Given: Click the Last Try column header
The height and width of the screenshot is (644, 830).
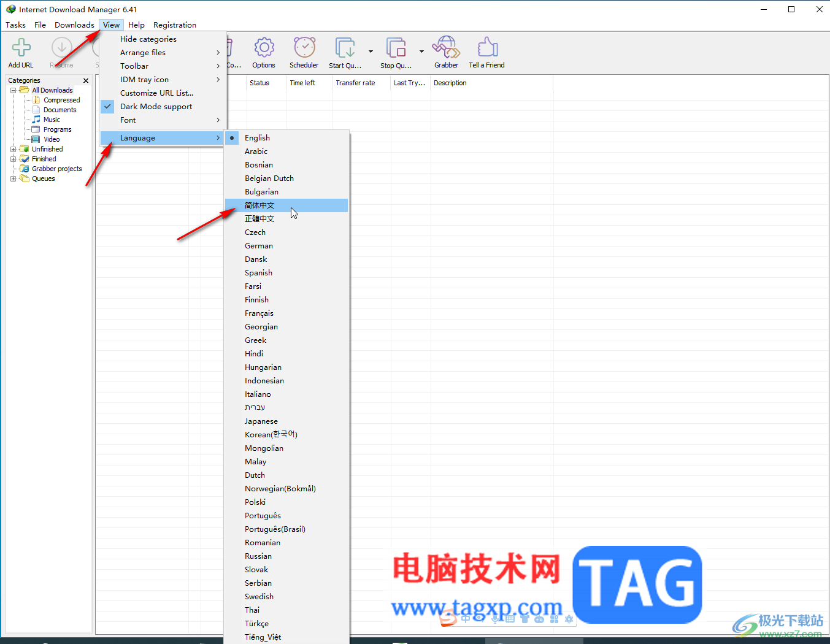Looking at the screenshot, I should coord(410,83).
